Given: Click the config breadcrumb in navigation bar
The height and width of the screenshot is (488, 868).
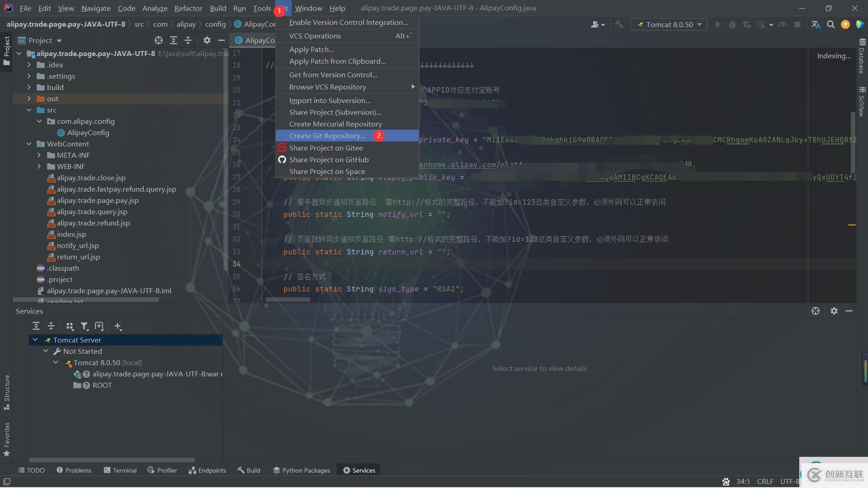Looking at the screenshot, I should pos(215,24).
